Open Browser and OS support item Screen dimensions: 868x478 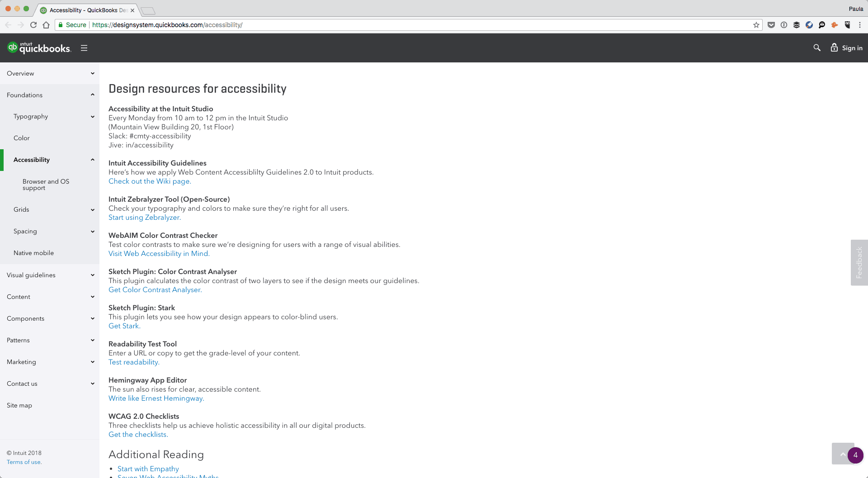[46, 185]
